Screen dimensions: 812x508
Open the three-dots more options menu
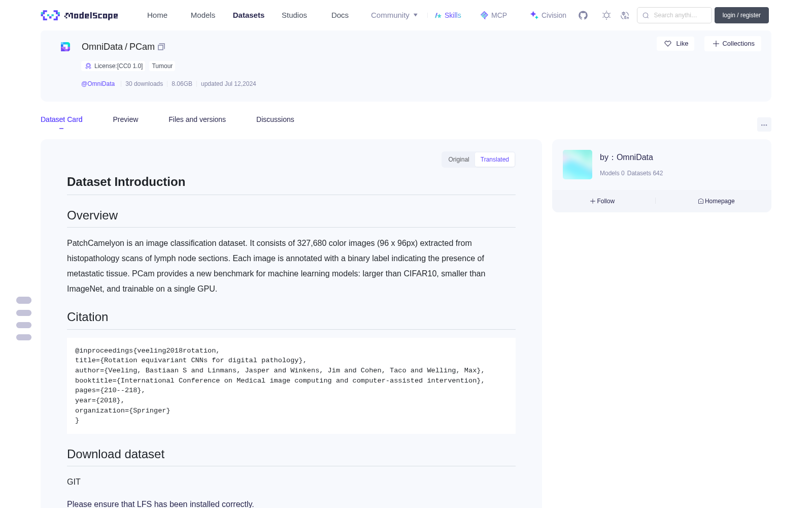(764, 124)
